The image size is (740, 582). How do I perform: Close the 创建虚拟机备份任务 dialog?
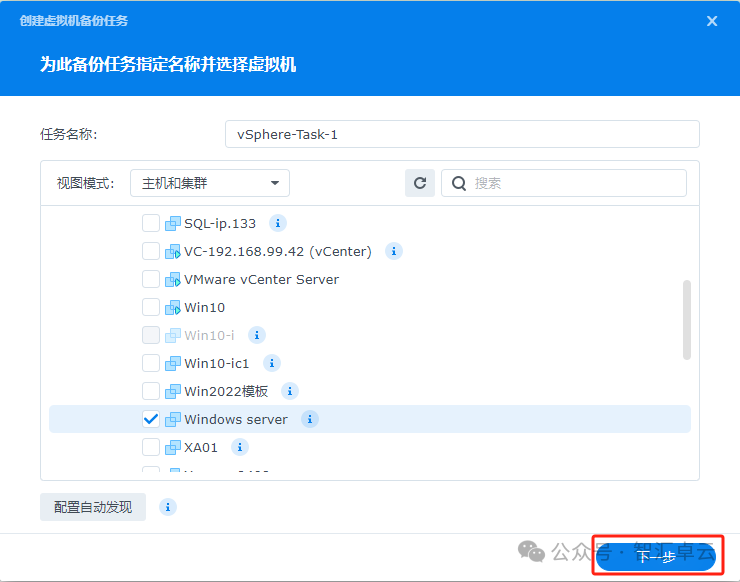point(712,21)
